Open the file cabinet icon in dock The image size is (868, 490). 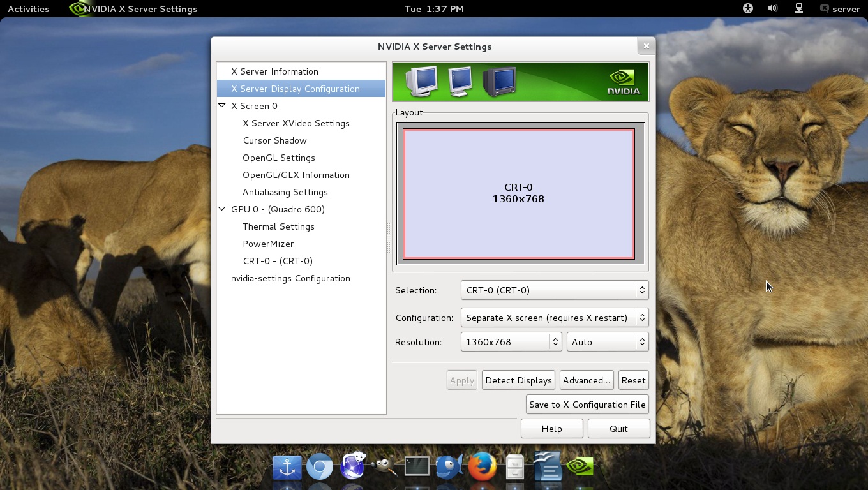point(515,467)
